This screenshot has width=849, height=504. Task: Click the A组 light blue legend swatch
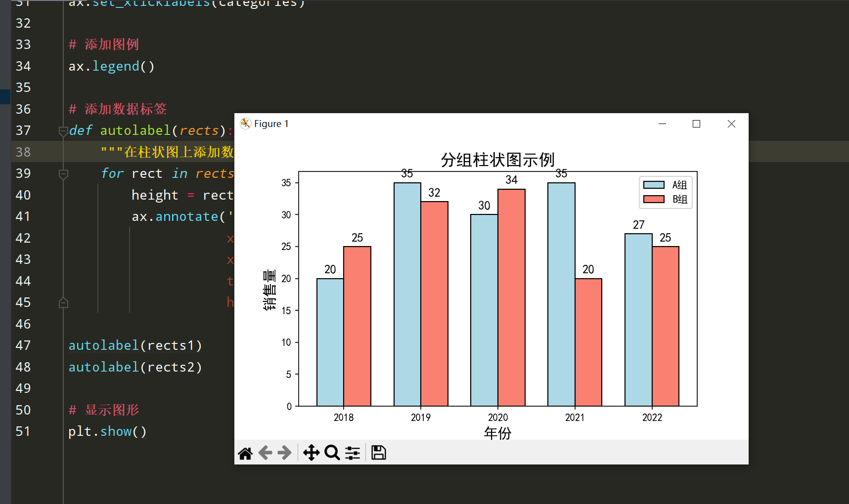(x=654, y=185)
